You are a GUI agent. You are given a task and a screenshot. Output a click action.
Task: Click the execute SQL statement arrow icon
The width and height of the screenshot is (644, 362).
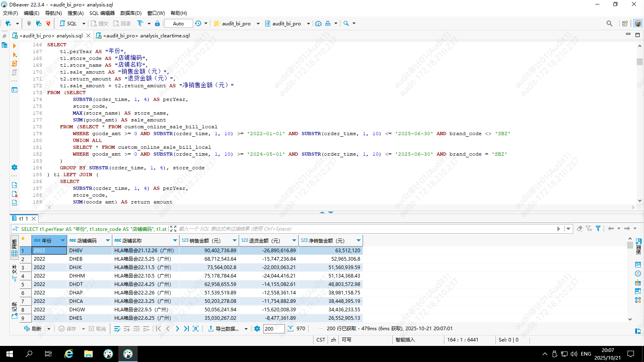(14, 46)
